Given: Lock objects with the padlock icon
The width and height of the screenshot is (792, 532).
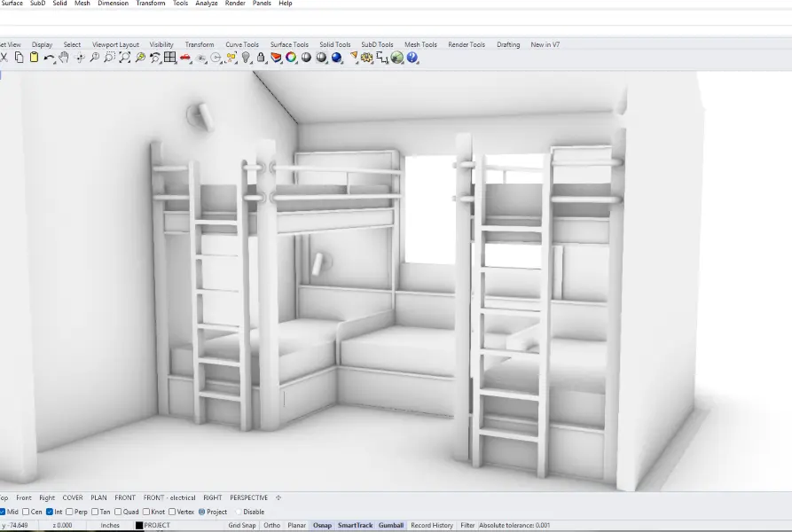Looking at the screenshot, I should coord(261,59).
